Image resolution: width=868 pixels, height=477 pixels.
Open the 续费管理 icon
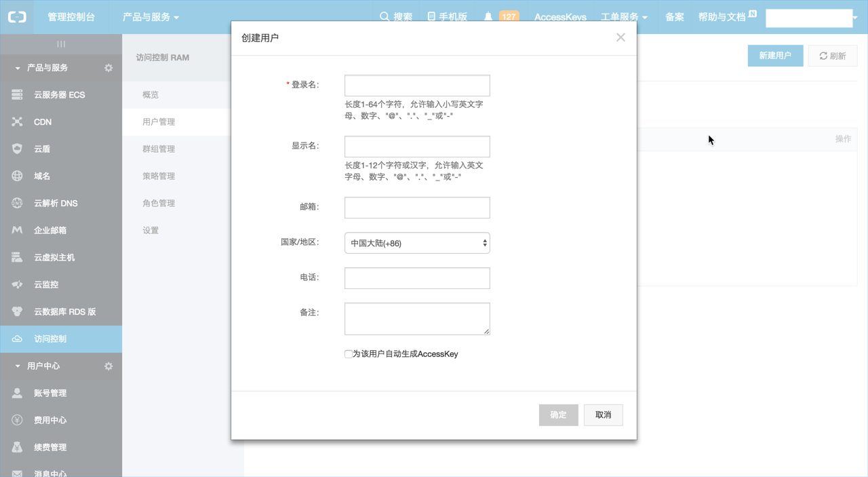pos(17,448)
